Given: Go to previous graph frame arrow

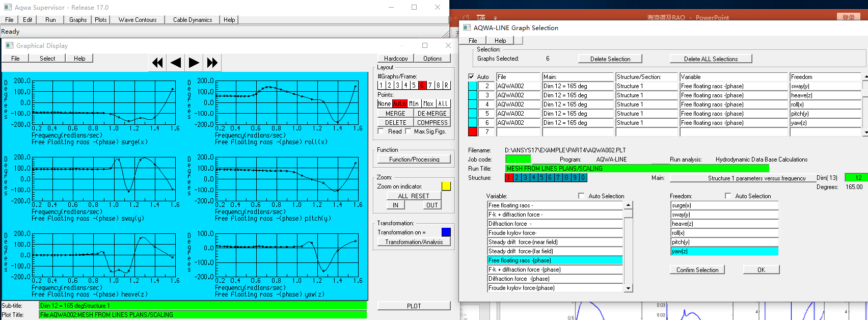Looking at the screenshot, I should coord(176,63).
